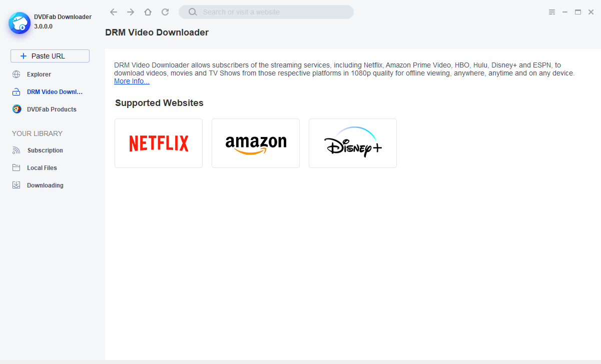The height and width of the screenshot is (364, 601).
Task: Click the Paste URL button
Action: (50, 56)
